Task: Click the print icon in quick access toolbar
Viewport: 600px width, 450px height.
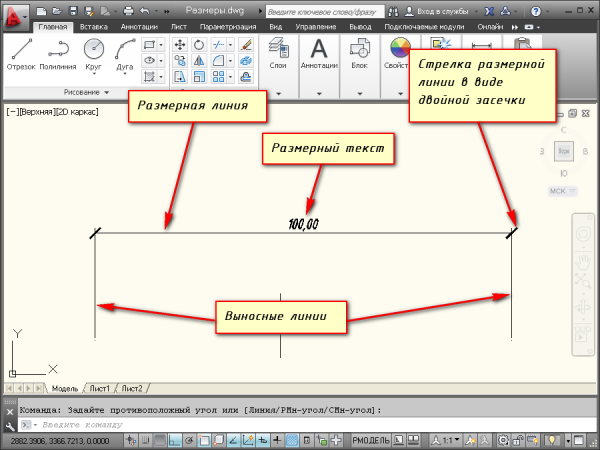Action: click(129, 11)
